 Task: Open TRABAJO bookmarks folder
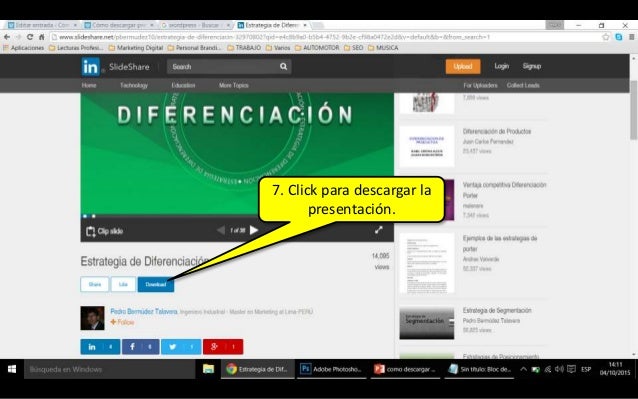tap(244, 48)
